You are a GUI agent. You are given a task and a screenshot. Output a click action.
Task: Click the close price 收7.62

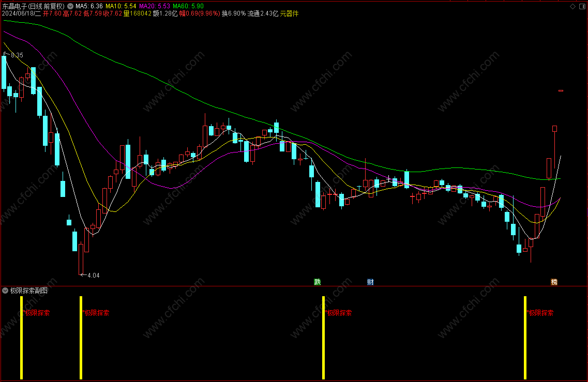click(113, 14)
